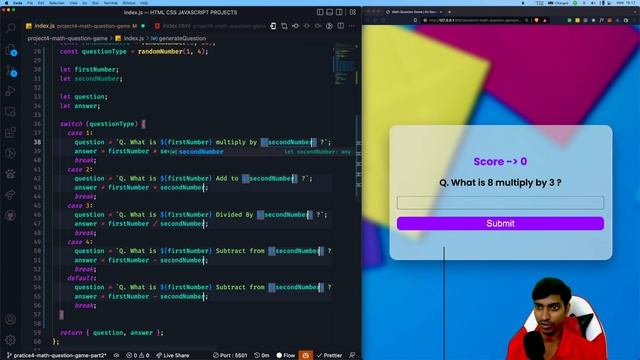The image size is (640, 360).
Task: Click the question text "Q. What is 8 multiply by 3 ?"
Action: [x=500, y=182]
